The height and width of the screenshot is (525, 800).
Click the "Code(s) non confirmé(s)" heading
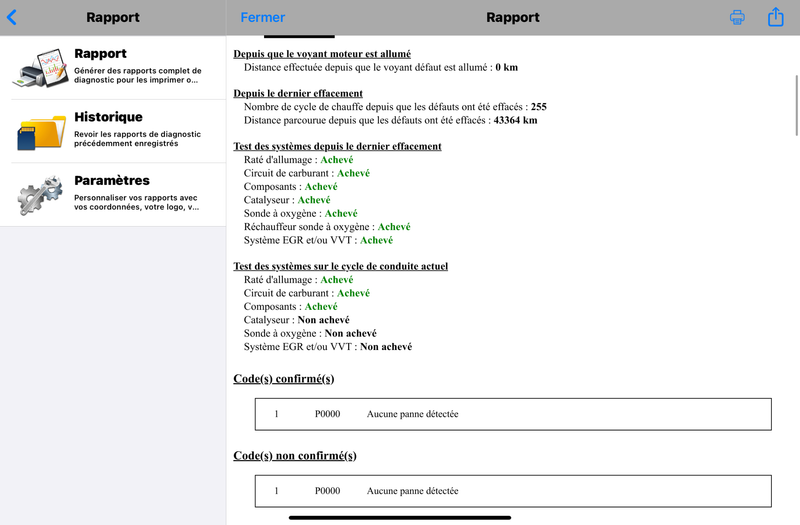click(x=294, y=455)
